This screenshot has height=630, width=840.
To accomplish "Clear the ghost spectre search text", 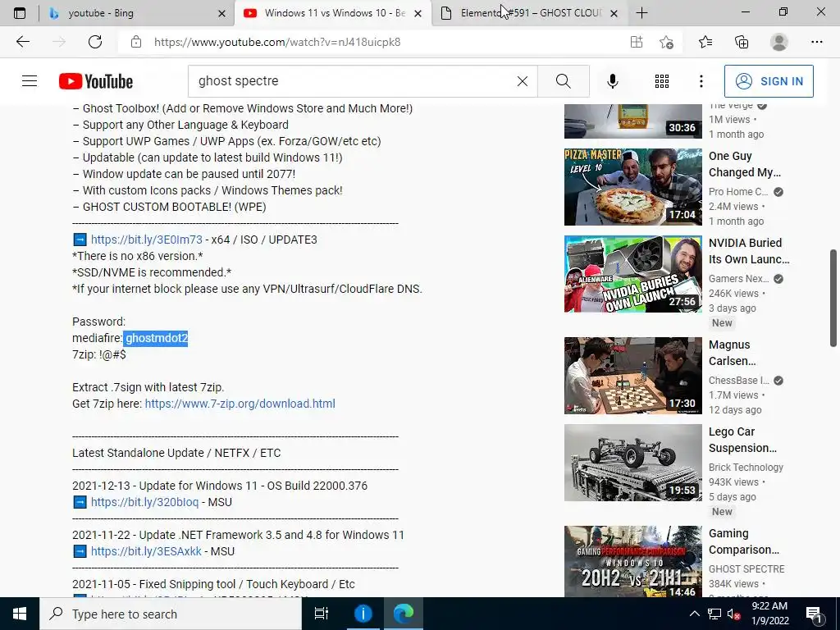I will click(x=523, y=81).
